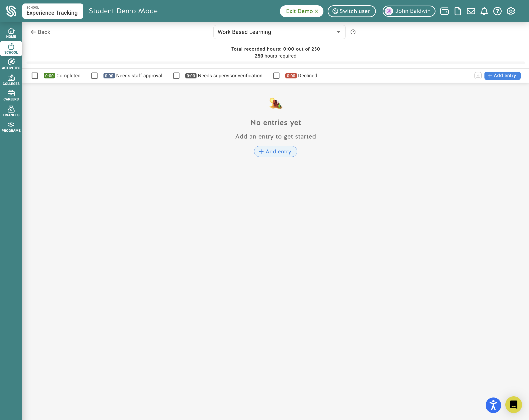Open the notifications bell

point(484,11)
